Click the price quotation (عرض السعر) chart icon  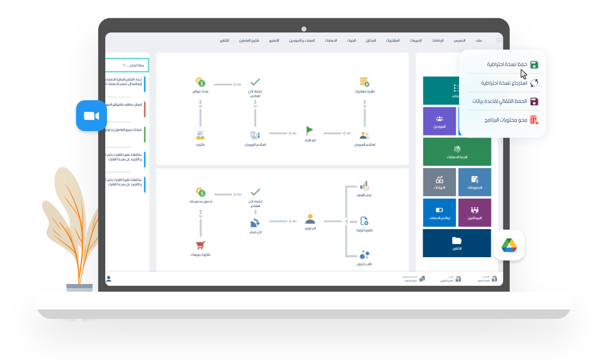pyautogui.click(x=364, y=186)
